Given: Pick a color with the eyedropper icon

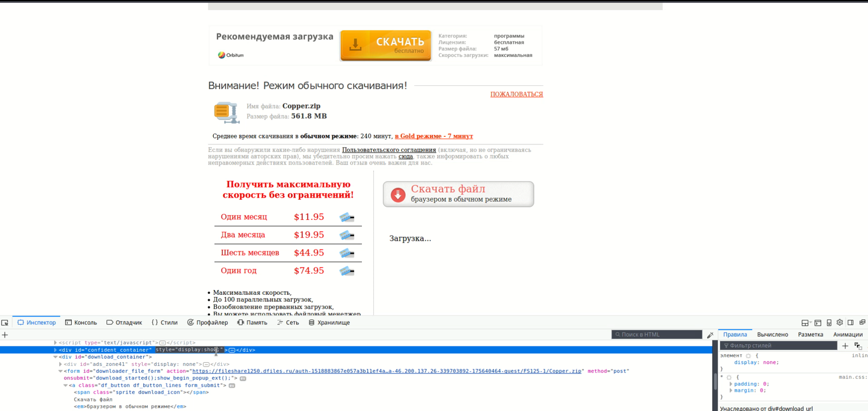Looking at the screenshot, I should 710,335.
